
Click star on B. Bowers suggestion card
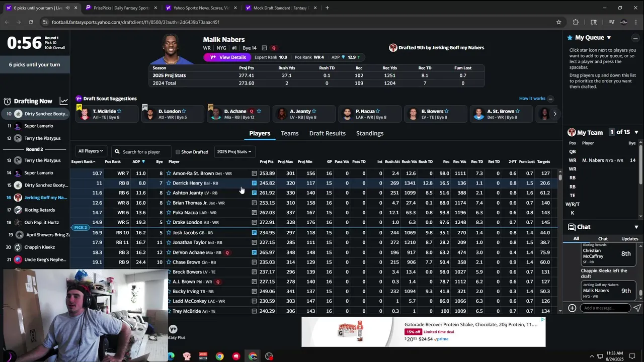click(x=446, y=111)
